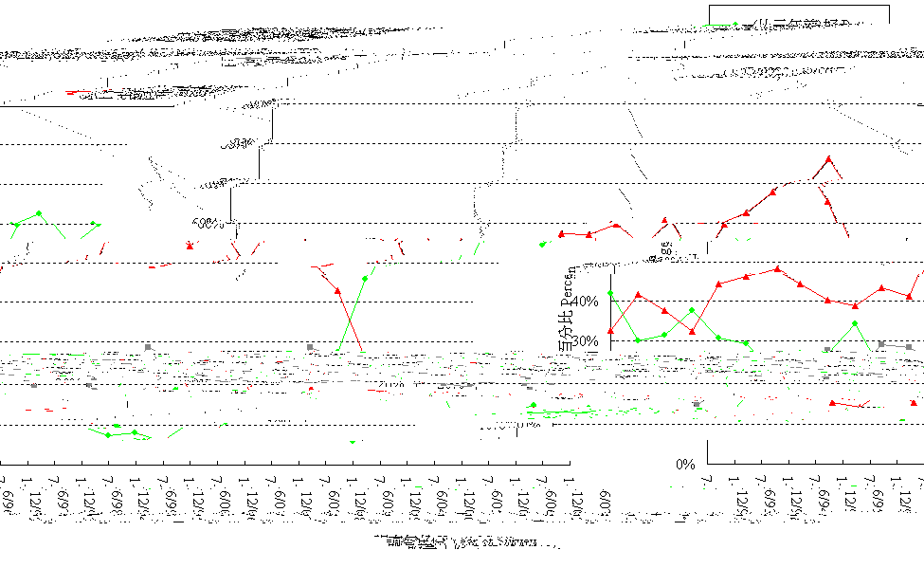Click the low green dot left of the 0% label
The height and width of the screenshot is (568, 924).
click(532, 406)
